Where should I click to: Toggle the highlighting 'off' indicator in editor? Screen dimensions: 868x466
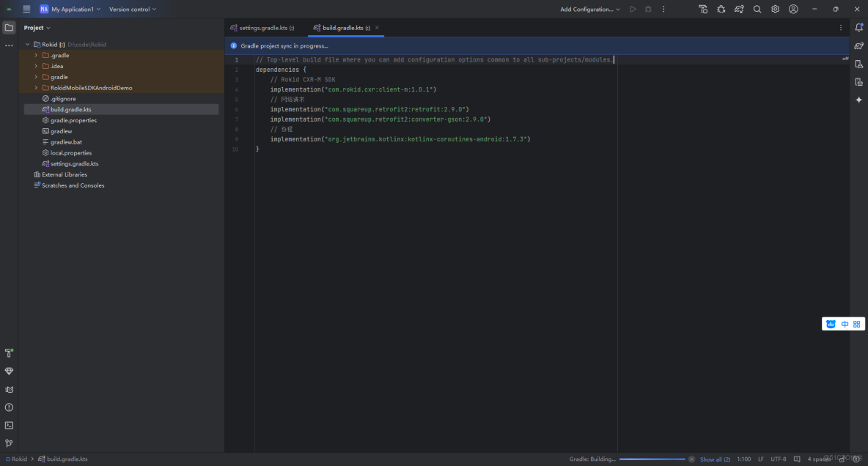[845, 59]
